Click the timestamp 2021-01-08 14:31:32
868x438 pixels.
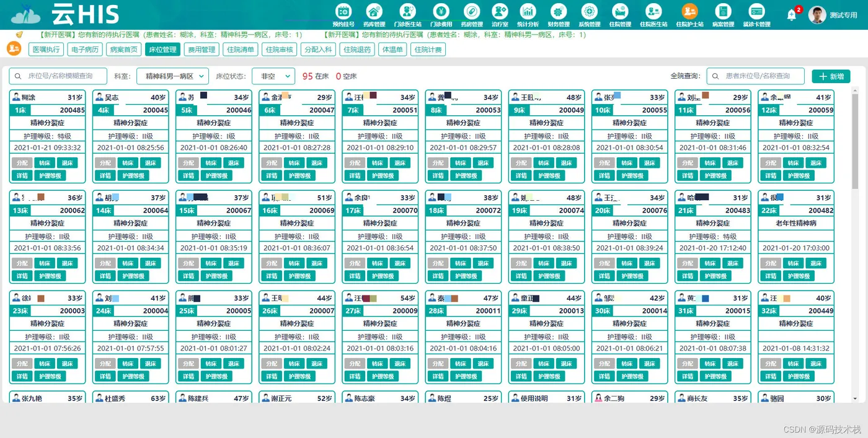pos(796,349)
